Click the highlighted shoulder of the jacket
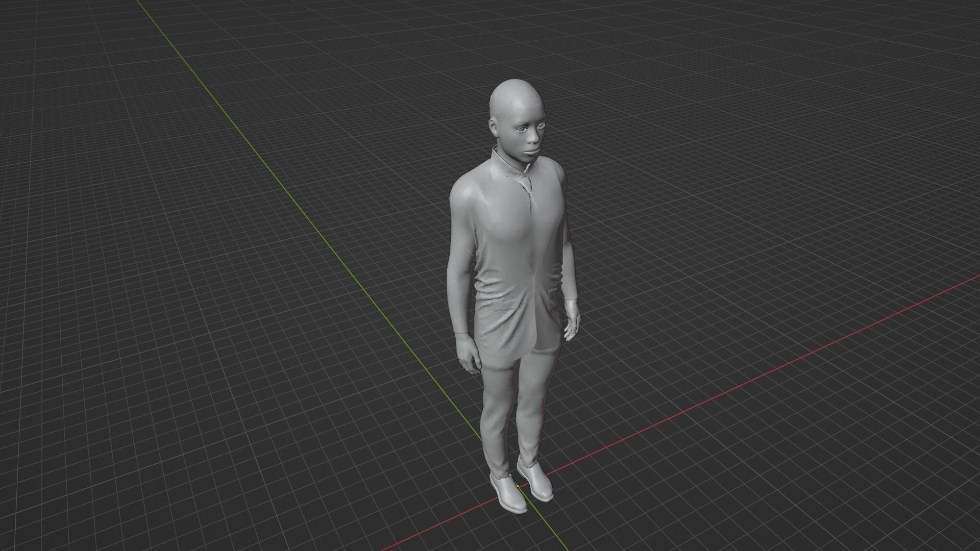Screen dimensions: 980x551 click(x=467, y=191)
